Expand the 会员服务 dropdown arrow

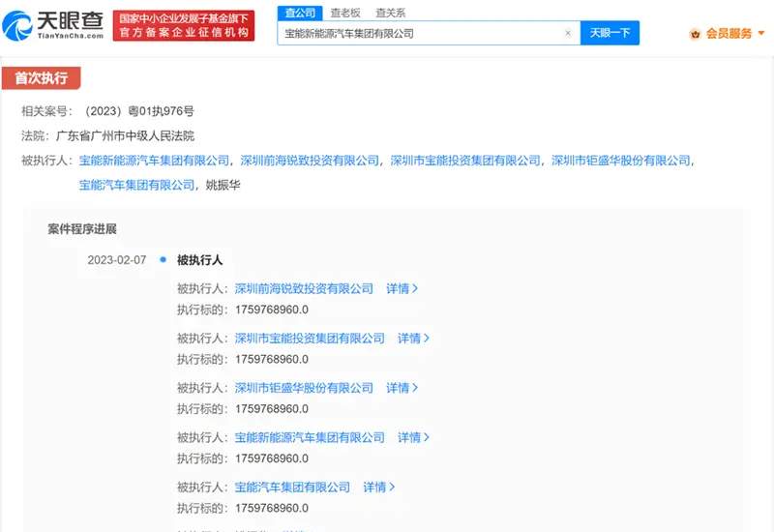pos(761,33)
